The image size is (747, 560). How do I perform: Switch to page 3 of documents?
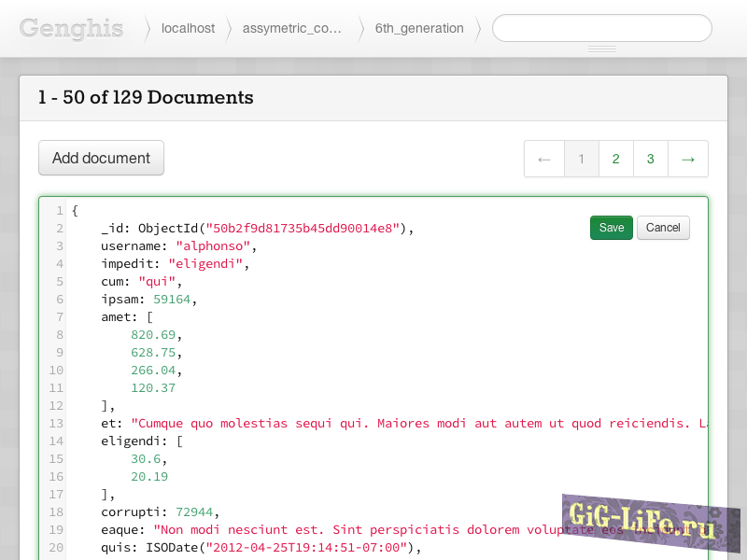[x=651, y=159]
